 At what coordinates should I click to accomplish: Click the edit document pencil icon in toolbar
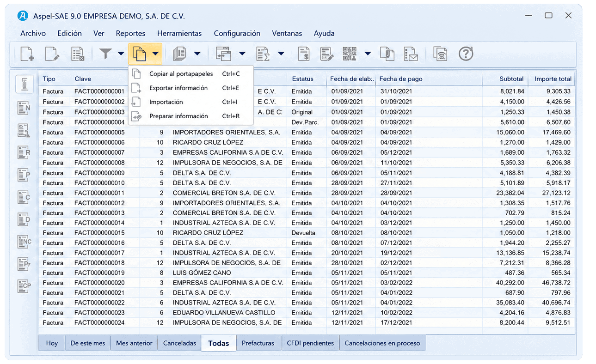coord(52,54)
